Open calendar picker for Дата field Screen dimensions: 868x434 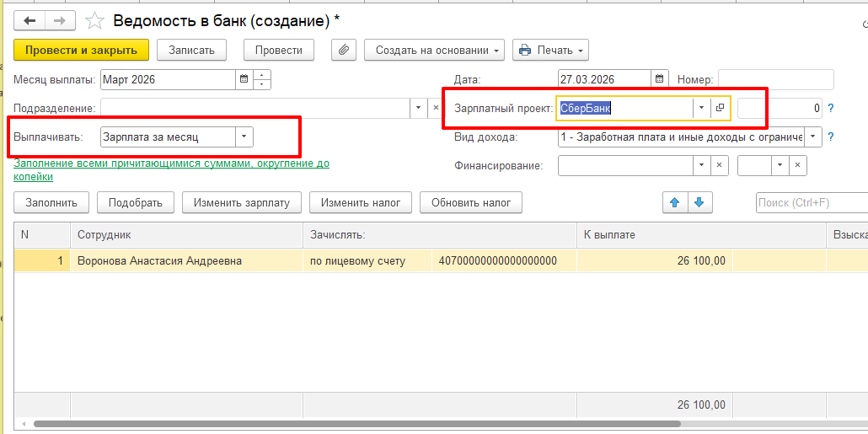(x=660, y=79)
